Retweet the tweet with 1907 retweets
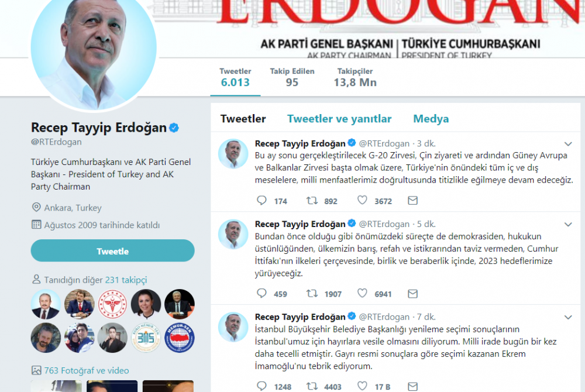The width and height of the screenshot is (585, 392). [x=312, y=294]
